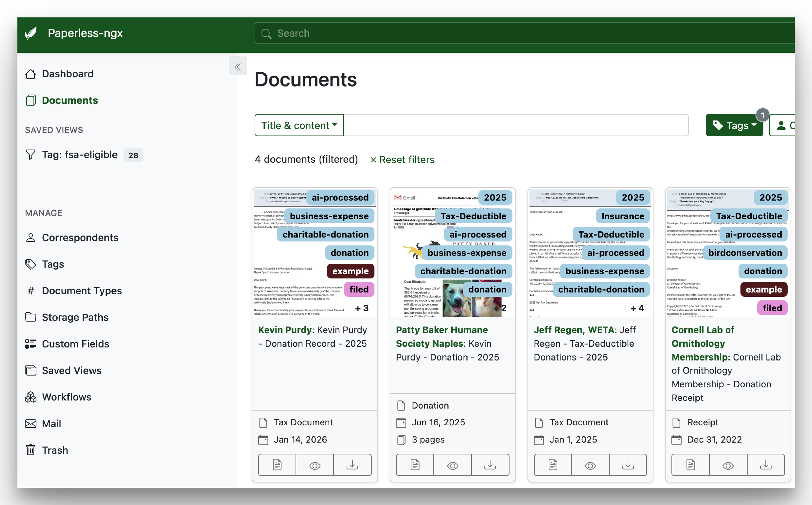Click the example tag on Cornell Lab card
Image resolution: width=812 pixels, height=505 pixels.
(764, 290)
